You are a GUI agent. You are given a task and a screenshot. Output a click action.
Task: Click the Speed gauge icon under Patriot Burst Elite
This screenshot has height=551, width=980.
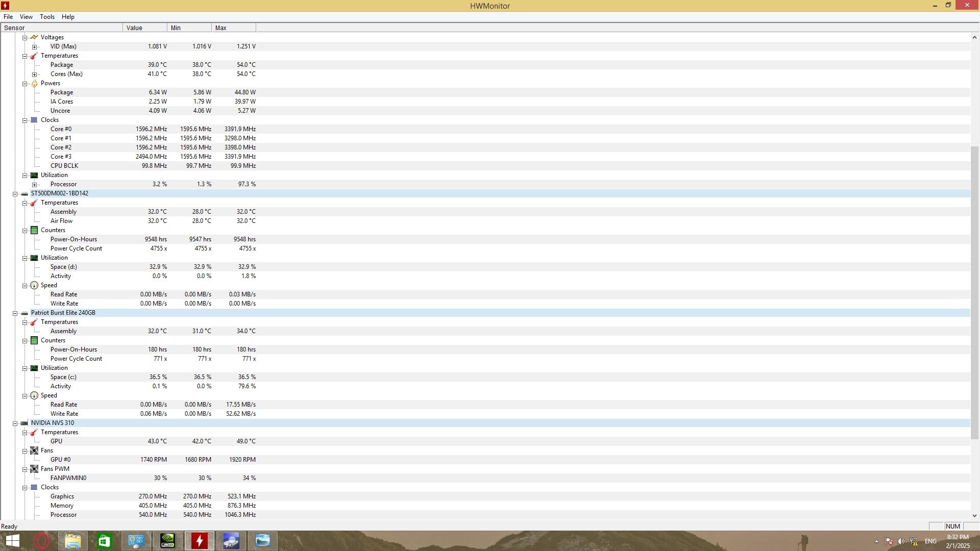(34, 395)
